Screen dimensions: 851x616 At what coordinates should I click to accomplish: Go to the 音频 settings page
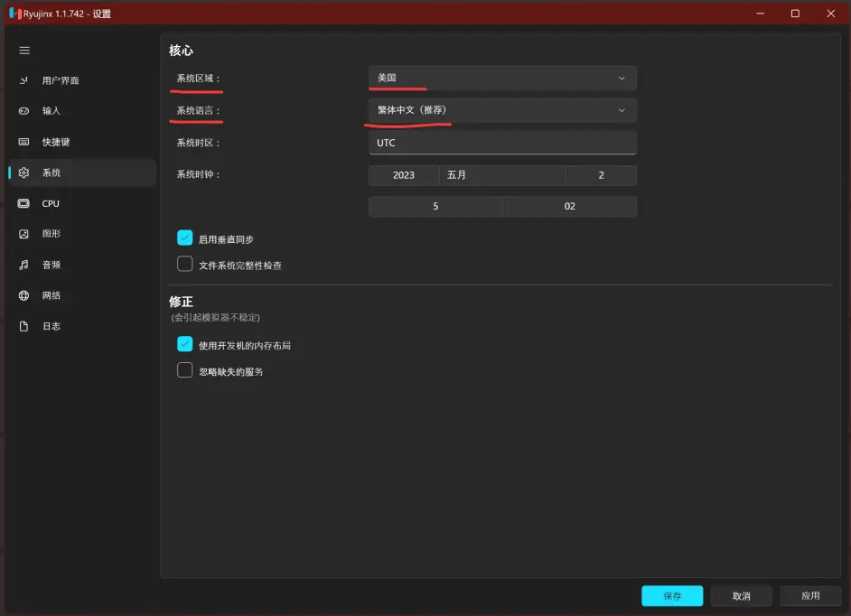tap(82, 265)
